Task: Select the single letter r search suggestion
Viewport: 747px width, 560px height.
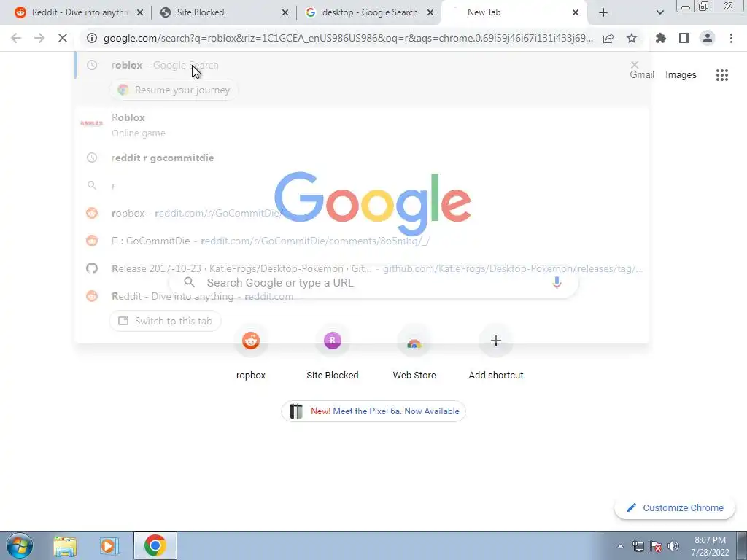Action: pos(362,185)
